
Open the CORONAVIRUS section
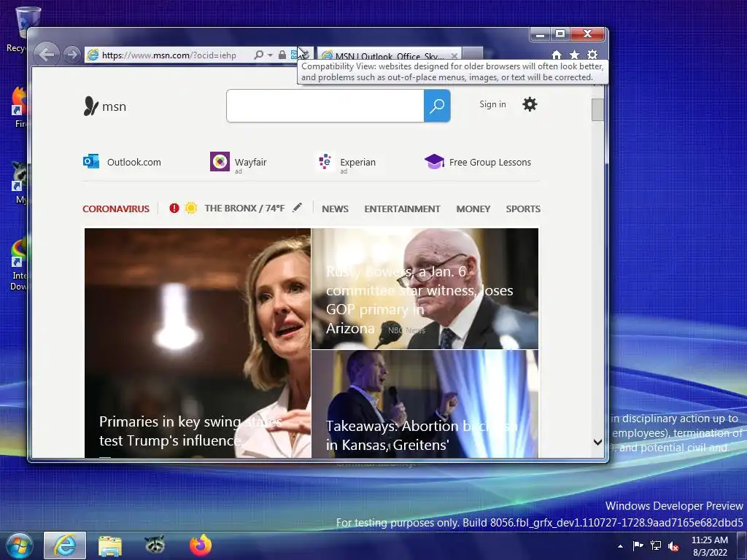click(x=116, y=209)
